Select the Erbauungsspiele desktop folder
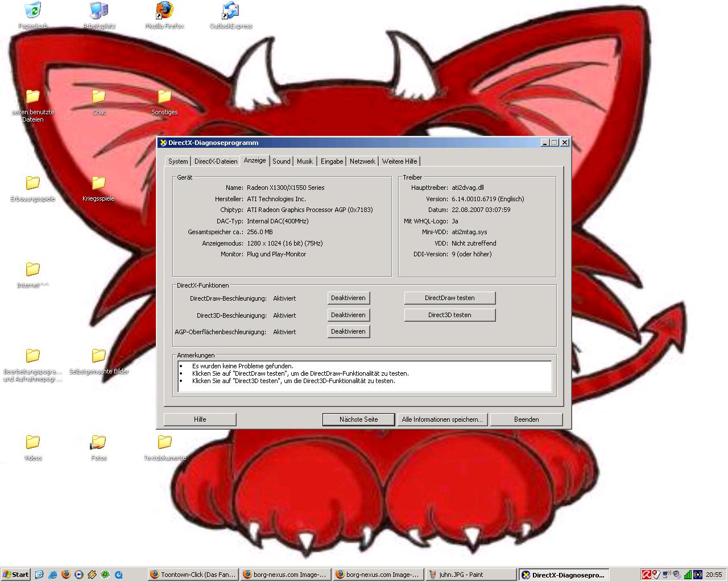 tap(33, 189)
